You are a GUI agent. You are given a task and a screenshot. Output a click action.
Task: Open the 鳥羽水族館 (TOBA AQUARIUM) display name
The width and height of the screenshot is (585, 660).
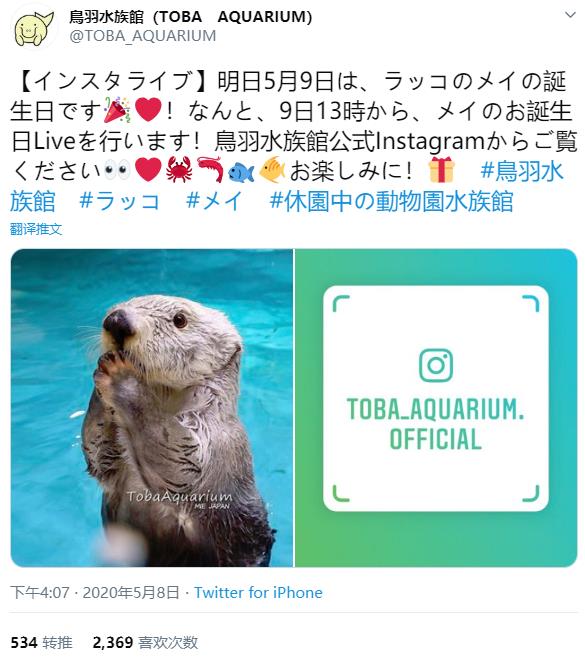click(x=191, y=17)
